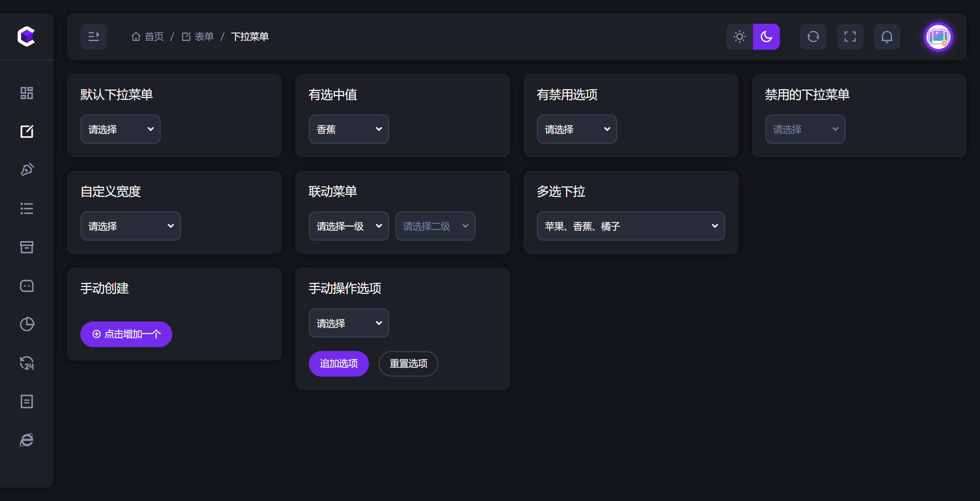Open the List section from the sidebar
Screen dimensions: 980x501
[x=26, y=208]
